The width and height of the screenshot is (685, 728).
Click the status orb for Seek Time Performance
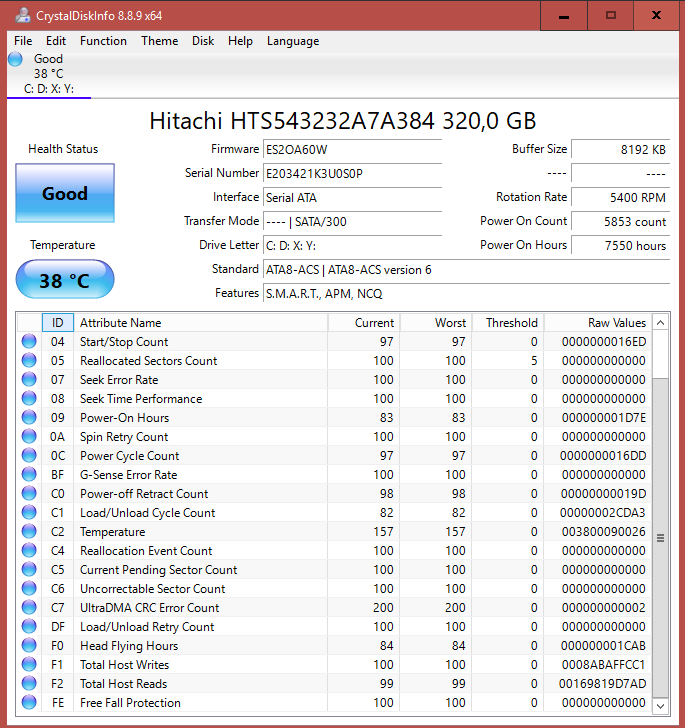tap(29, 398)
